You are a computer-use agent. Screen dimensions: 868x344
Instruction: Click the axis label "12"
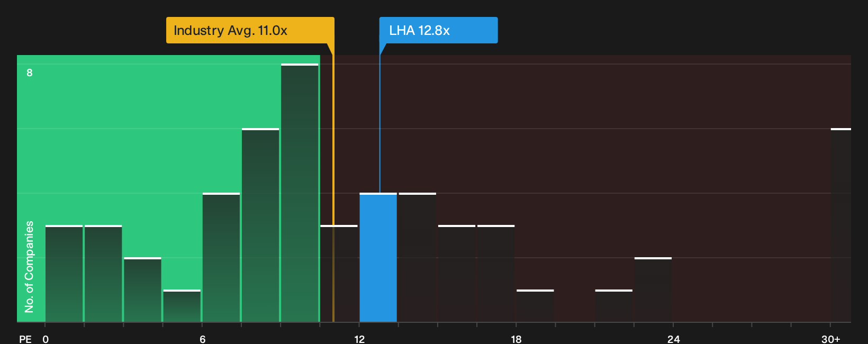359,339
